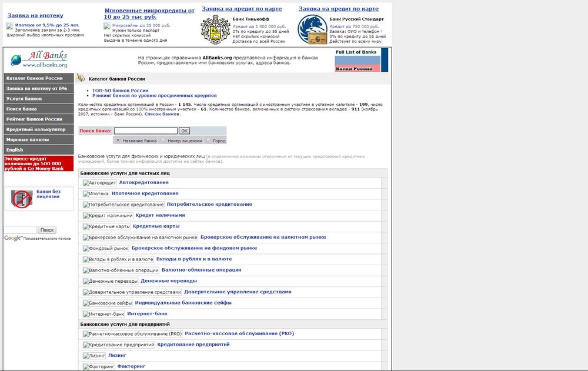Click the Потребительское кредитование broken image
The image size is (588, 371).
coord(123,205)
